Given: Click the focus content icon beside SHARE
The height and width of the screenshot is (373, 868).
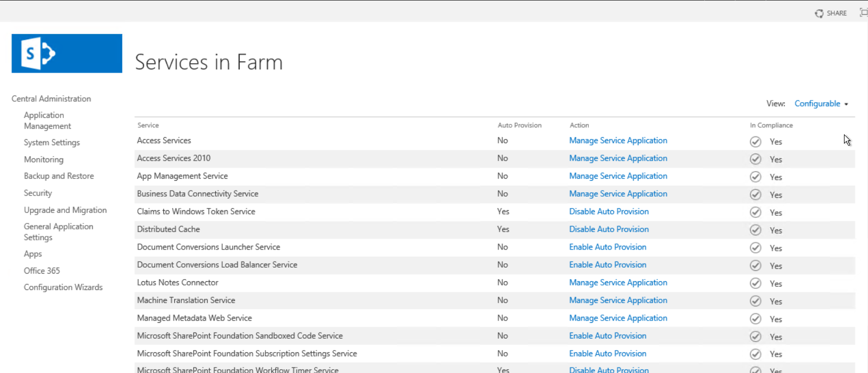Looking at the screenshot, I should click(x=864, y=13).
